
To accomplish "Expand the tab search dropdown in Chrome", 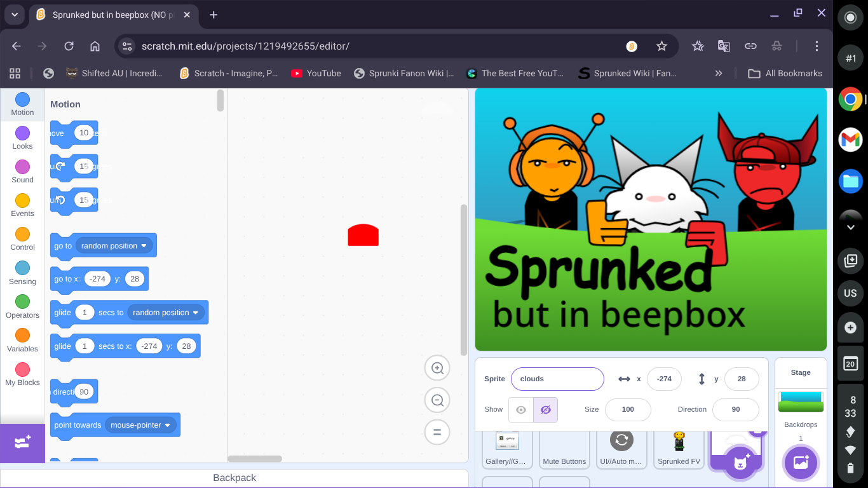I will (x=14, y=15).
